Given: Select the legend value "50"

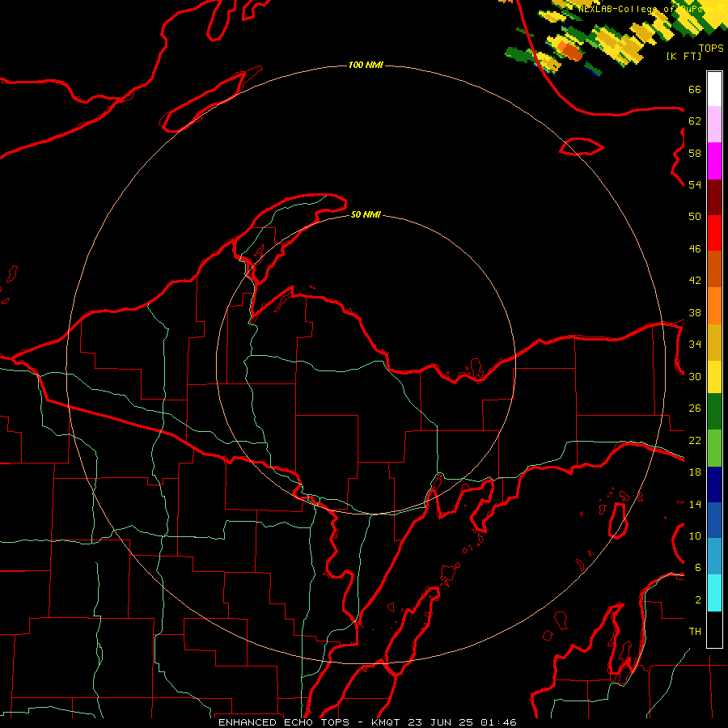Looking at the screenshot, I should [x=695, y=216].
